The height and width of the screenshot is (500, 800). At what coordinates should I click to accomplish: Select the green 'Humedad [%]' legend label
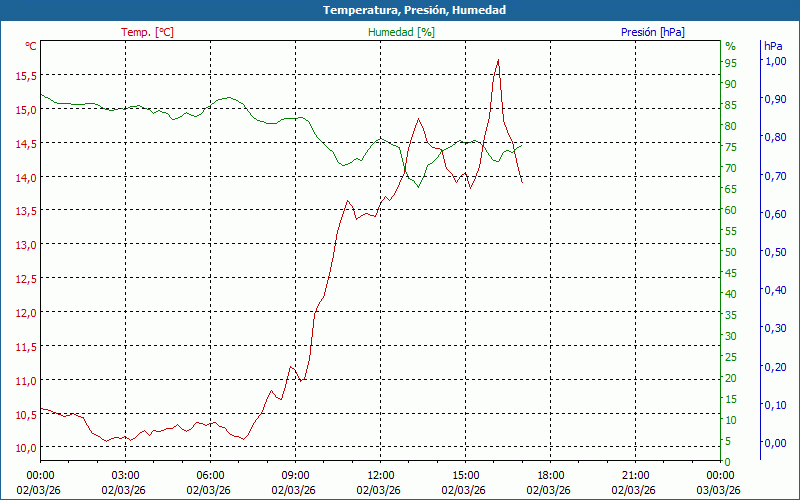[401, 32]
